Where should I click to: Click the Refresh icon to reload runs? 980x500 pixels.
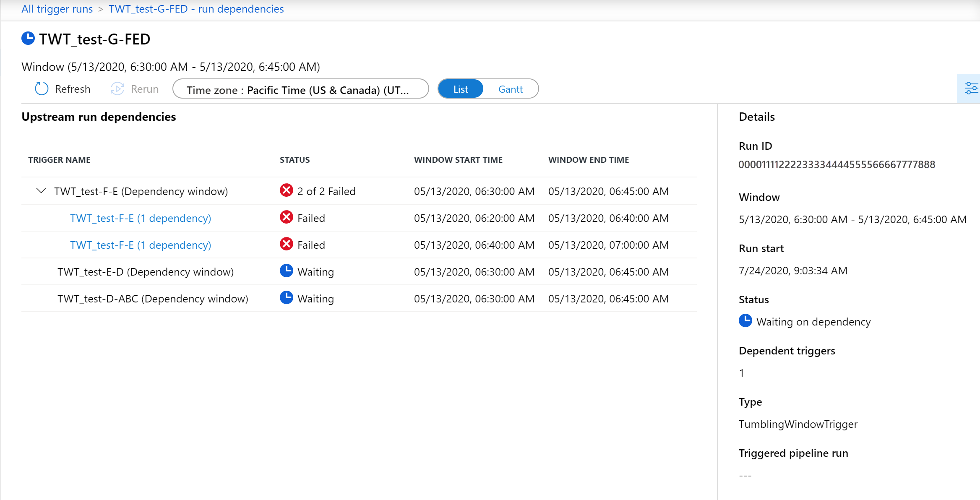[42, 89]
